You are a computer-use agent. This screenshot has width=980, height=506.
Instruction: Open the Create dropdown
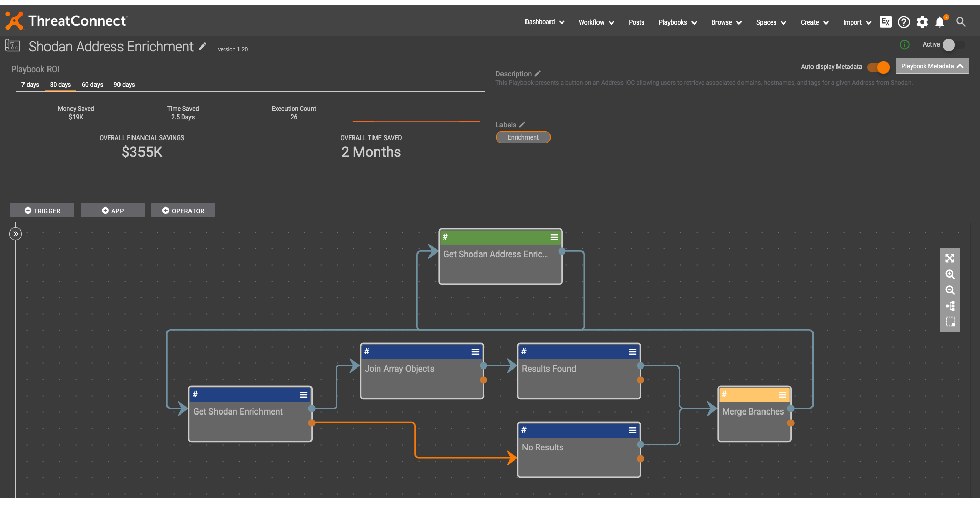pyautogui.click(x=815, y=22)
